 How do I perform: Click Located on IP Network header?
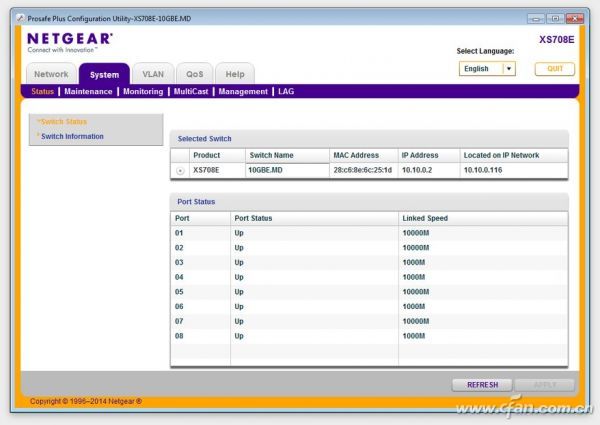pyautogui.click(x=514, y=155)
